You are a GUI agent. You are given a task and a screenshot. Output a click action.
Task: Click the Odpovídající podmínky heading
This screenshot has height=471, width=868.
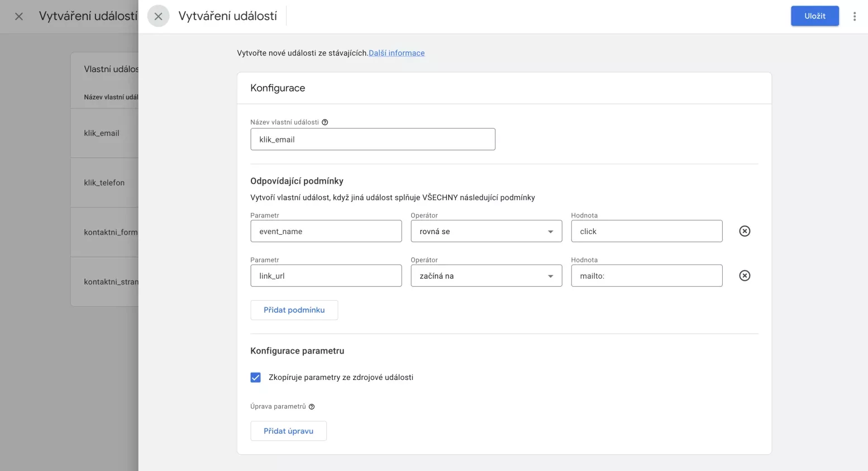pyautogui.click(x=297, y=181)
